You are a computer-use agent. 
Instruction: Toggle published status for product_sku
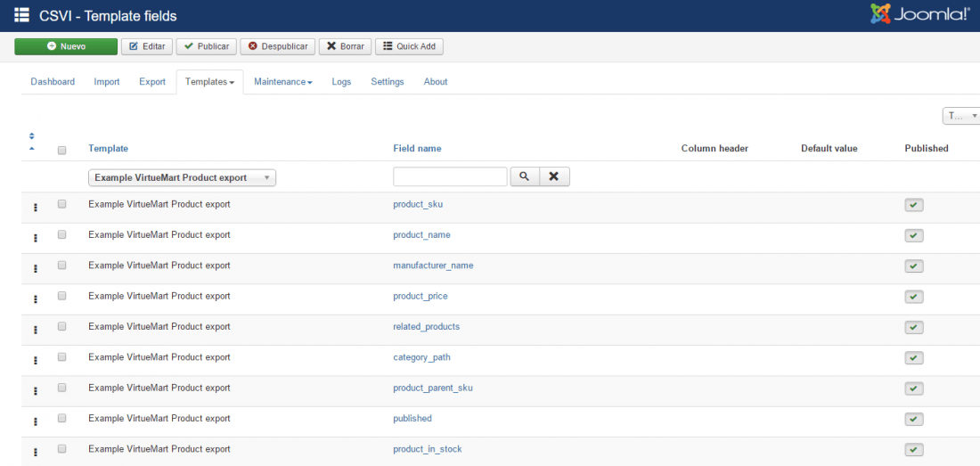(914, 206)
